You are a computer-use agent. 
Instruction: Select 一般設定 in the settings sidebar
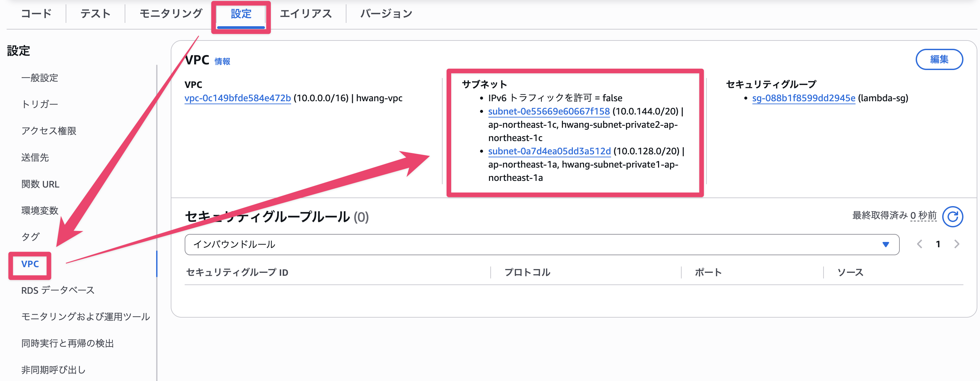click(x=39, y=78)
